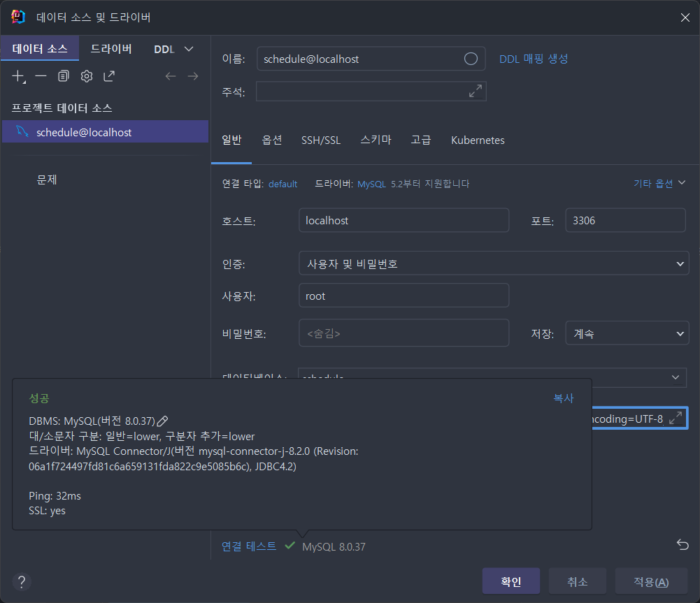The image size is (700, 603).
Task: Click the green 성공 status text
Action: point(39,398)
